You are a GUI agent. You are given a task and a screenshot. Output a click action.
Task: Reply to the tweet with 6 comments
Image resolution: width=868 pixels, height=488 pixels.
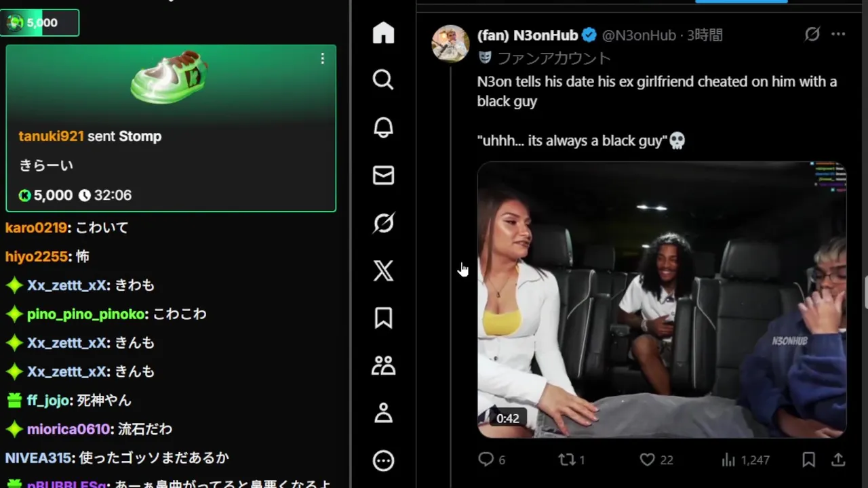(486, 460)
